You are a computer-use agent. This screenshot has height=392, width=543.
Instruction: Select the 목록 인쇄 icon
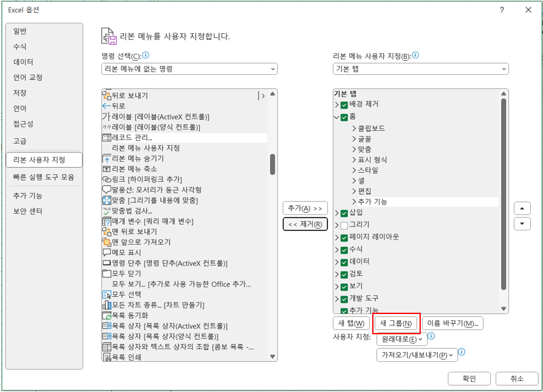click(x=107, y=357)
